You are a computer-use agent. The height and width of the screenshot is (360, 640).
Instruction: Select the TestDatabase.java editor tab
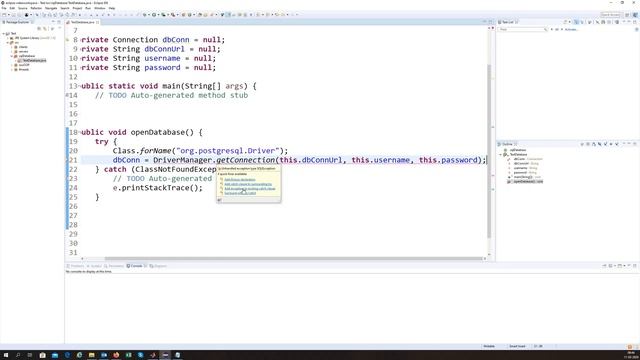tap(82, 22)
